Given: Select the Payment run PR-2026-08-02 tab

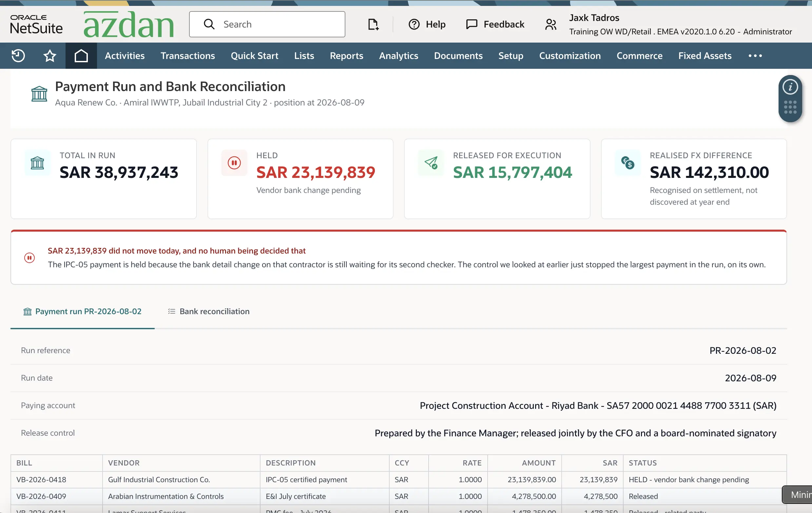Looking at the screenshot, I should tap(83, 312).
